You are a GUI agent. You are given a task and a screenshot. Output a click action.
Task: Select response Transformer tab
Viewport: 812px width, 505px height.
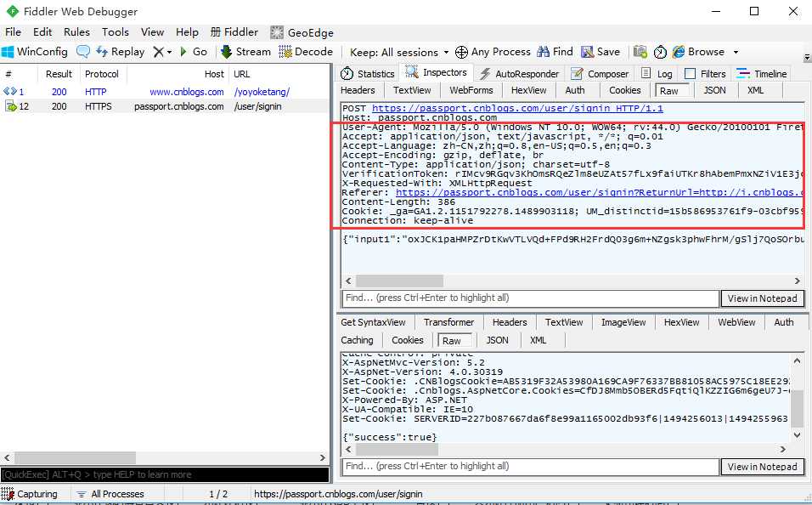pyautogui.click(x=448, y=322)
